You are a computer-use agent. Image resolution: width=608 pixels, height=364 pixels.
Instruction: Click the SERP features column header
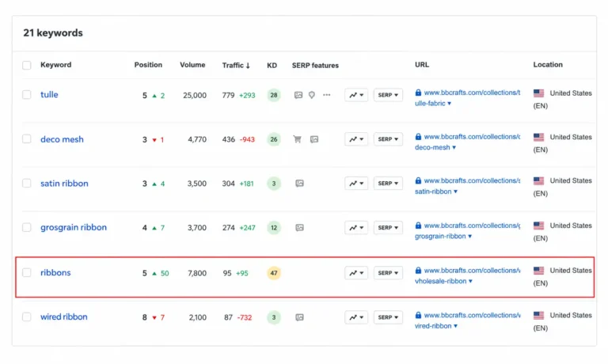315,65
